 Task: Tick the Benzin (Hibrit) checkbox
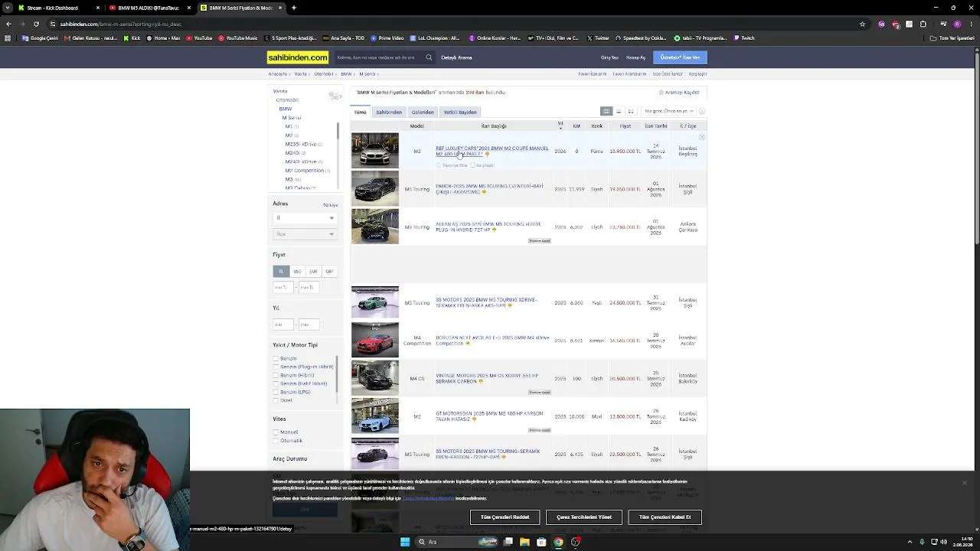(x=276, y=375)
